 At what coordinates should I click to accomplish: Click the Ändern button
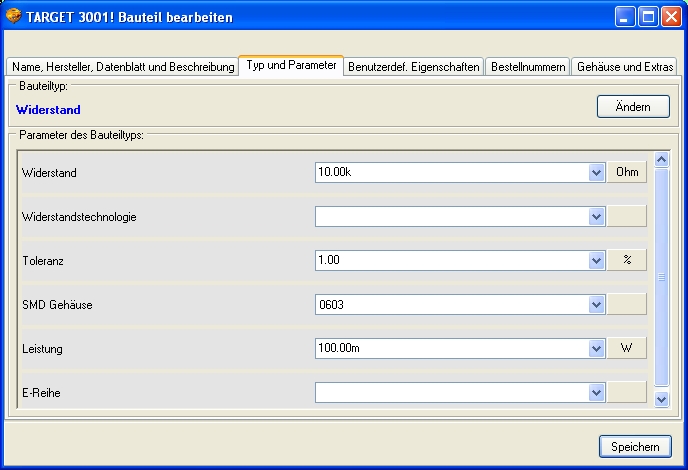pyautogui.click(x=633, y=107)
